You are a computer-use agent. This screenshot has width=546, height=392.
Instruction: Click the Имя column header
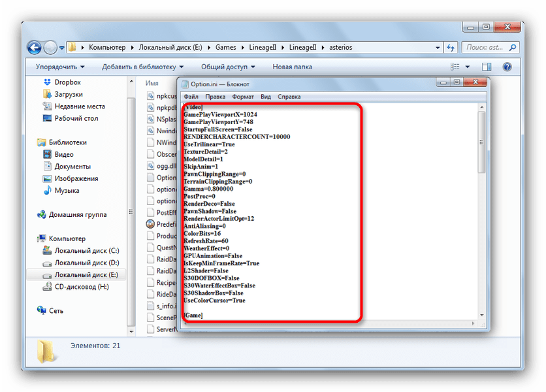click(152, 83)
